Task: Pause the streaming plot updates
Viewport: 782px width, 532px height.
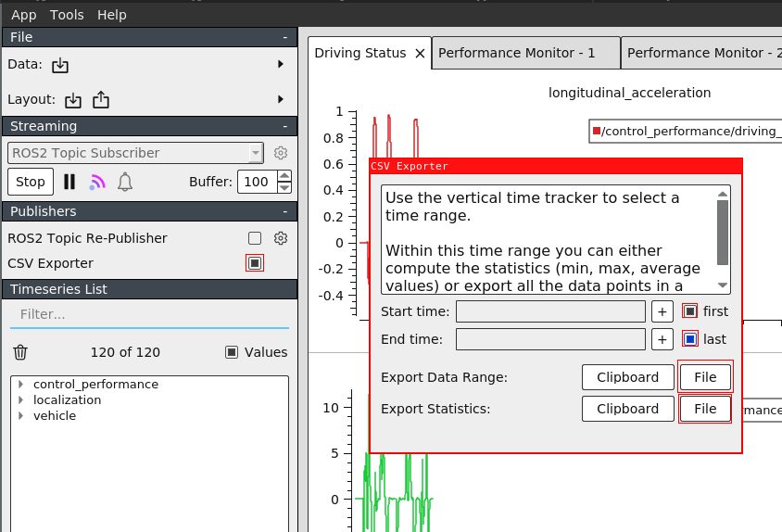Action: (x=69, y=182)
